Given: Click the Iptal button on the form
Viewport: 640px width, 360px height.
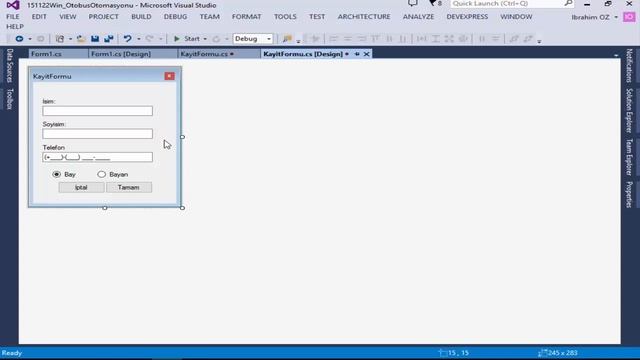Looking at the screenshot, I should pyautogui.click(x=81, y=187).
